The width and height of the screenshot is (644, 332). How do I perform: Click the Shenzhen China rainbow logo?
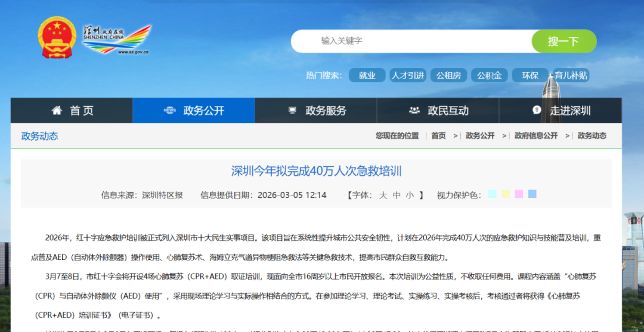tap(117, 40)
